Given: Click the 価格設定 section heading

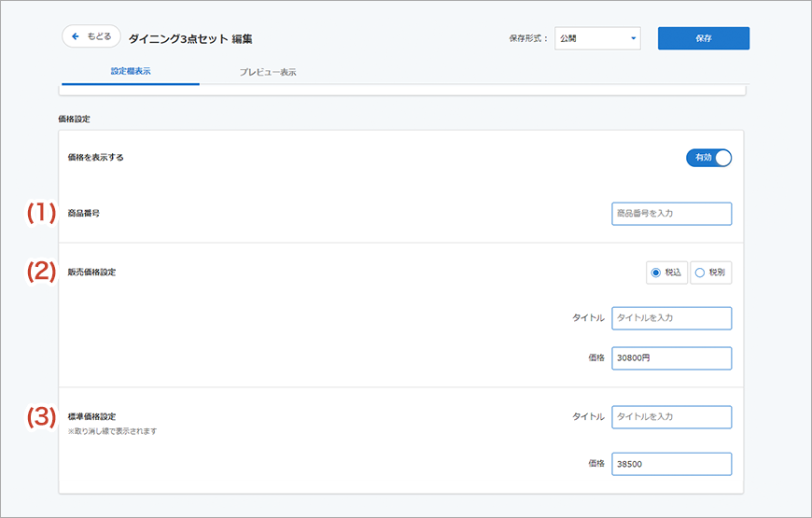Looking at the screenshot, I should click(x=74, y=119).
